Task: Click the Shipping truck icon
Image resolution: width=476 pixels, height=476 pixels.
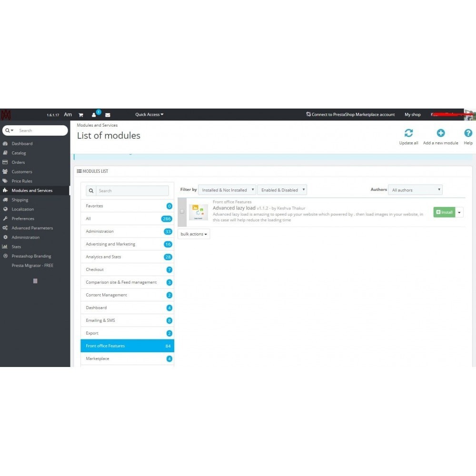Action: point(5,200)
